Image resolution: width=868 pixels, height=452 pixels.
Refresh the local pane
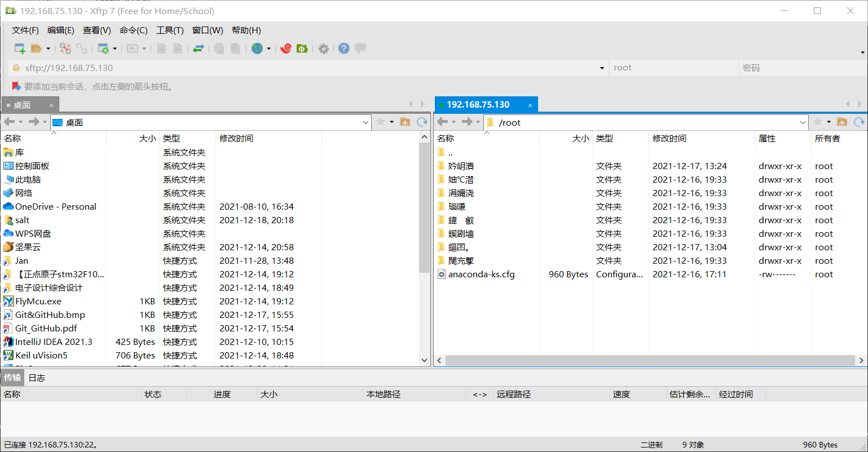pyautogui.click(x=422, y=122)
